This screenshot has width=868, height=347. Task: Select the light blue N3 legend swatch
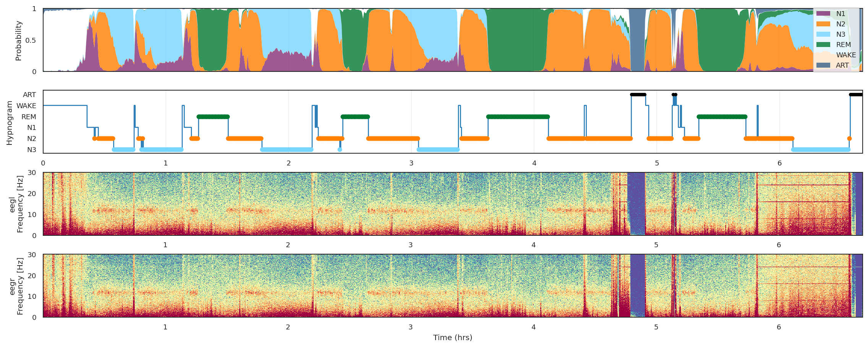[x=823, y=34]
